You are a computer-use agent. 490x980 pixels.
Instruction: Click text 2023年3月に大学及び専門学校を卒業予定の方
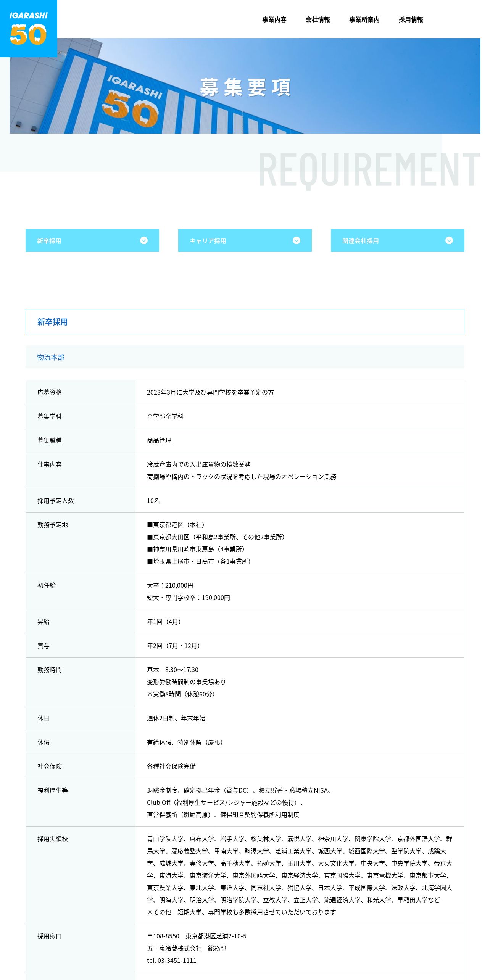(210, 392)
